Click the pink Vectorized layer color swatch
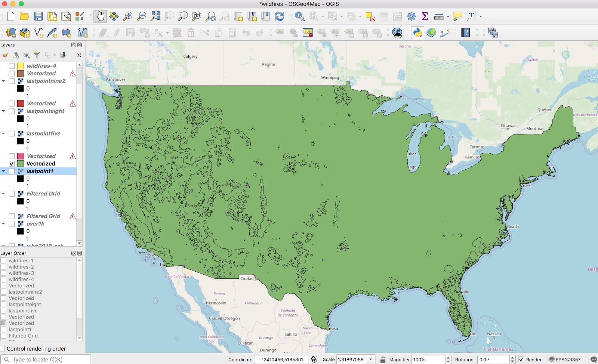Image resolution: width=598 pixels, height=364 pixels. [x=21, y=156]
